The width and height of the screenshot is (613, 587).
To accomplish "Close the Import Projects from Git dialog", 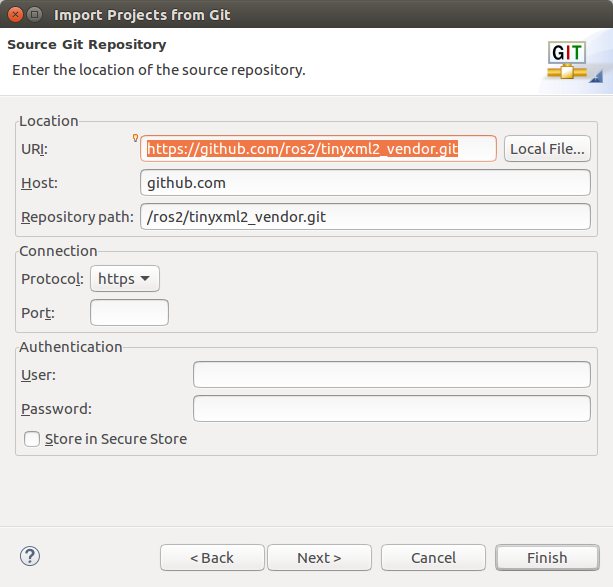I will coord(13,14).
